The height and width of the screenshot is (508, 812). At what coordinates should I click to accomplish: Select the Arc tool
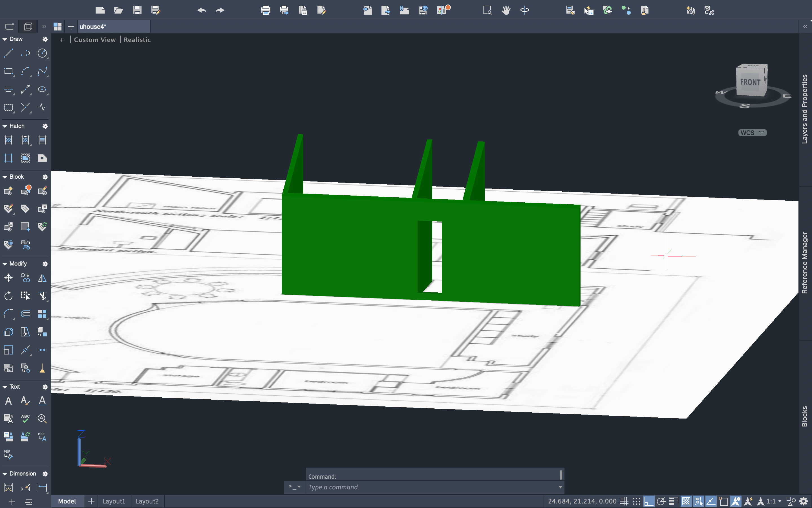(x=25, y=71)
